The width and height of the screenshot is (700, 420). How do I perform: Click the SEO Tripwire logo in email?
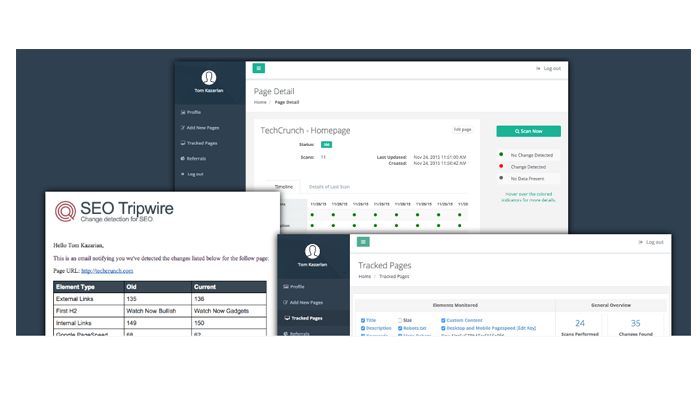click(114, 211)
